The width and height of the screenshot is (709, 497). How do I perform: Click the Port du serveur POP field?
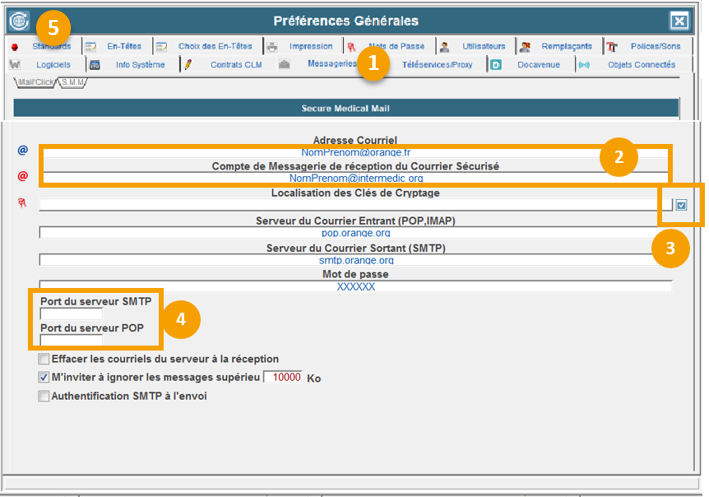tap(70, 340)
